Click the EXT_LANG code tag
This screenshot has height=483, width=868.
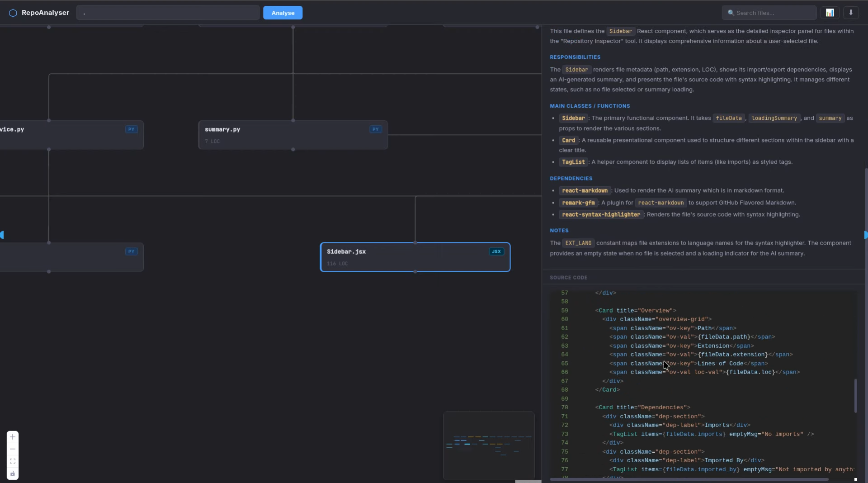click(578, 243)
